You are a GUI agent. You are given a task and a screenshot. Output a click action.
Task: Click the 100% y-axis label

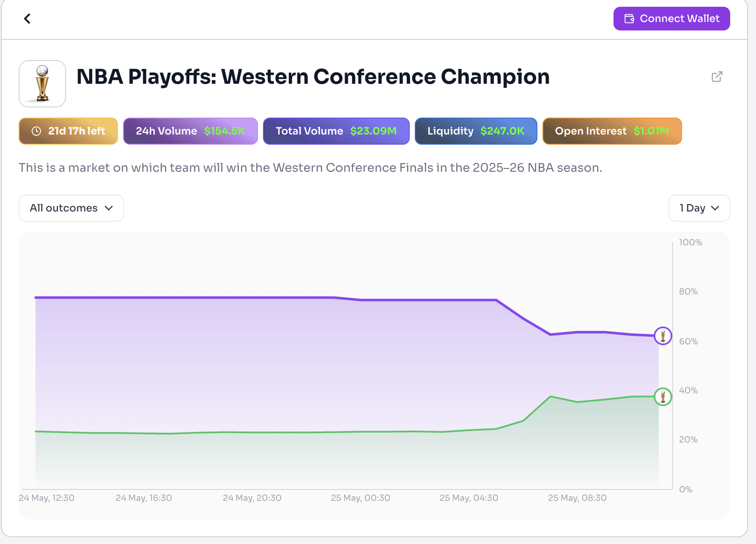(690, 242)
